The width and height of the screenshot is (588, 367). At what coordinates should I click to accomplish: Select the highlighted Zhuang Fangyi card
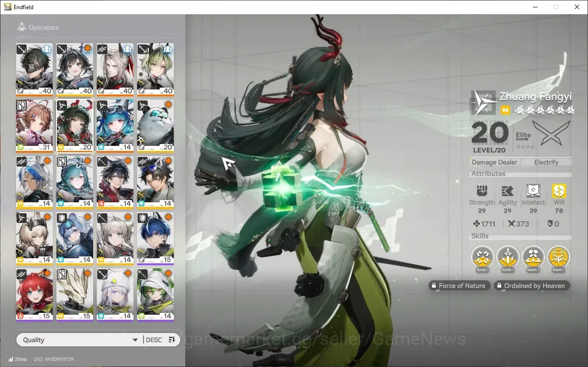pos(75,126)
